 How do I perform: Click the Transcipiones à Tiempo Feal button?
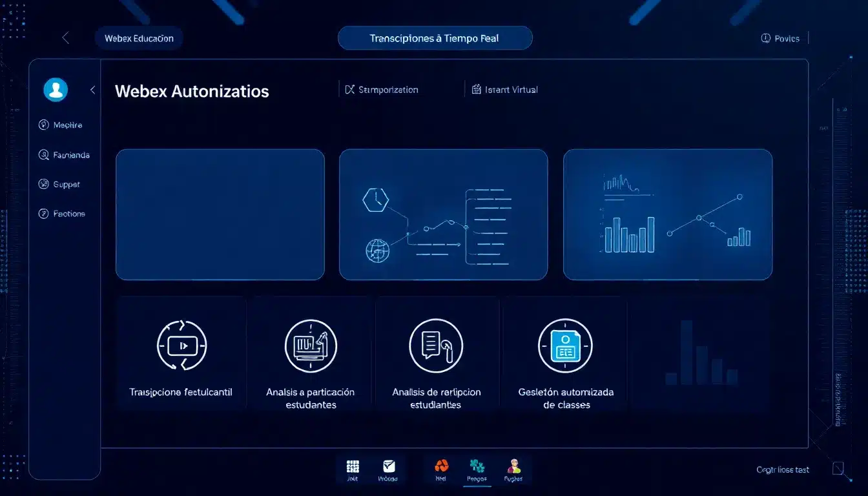coord(435,38)
